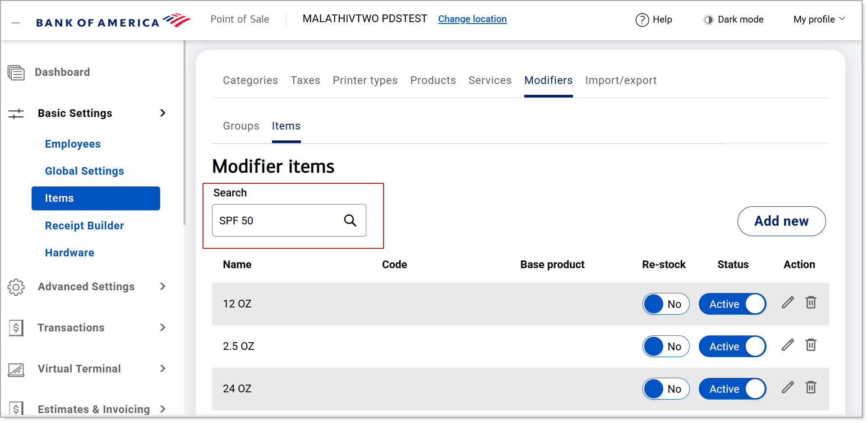868x423 pixels.
Task: Click the Code column header
Action: click(394, 265)
